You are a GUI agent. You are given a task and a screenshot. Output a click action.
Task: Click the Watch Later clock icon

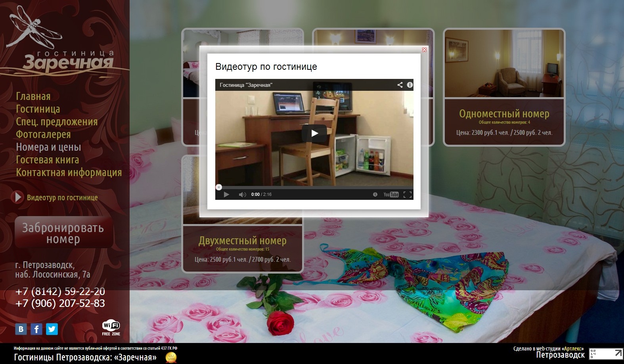coord(375,194)
